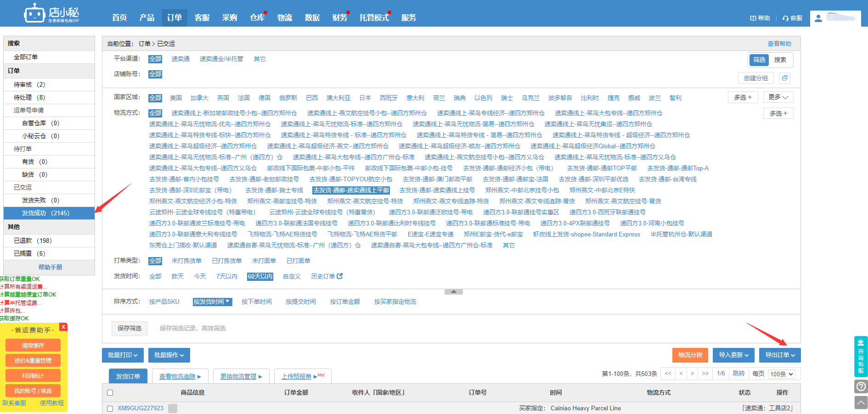Open the 产品 top menu

[147, 17]
